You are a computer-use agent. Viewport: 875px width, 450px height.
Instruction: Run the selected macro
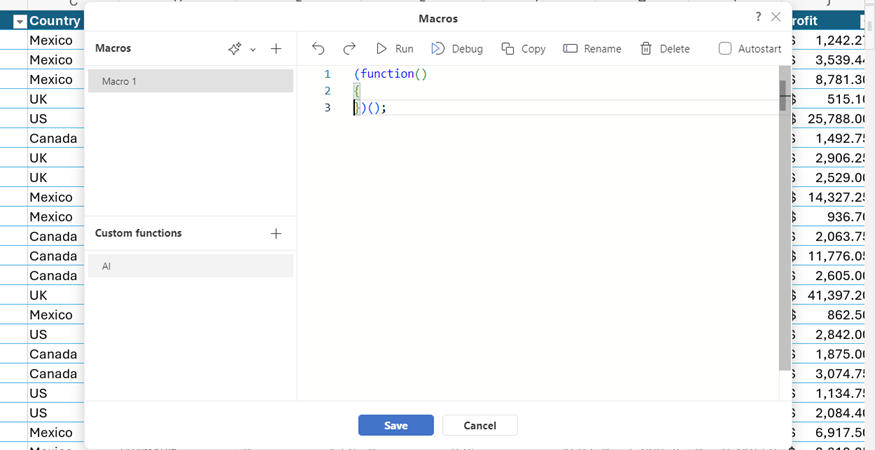point(395,49)
